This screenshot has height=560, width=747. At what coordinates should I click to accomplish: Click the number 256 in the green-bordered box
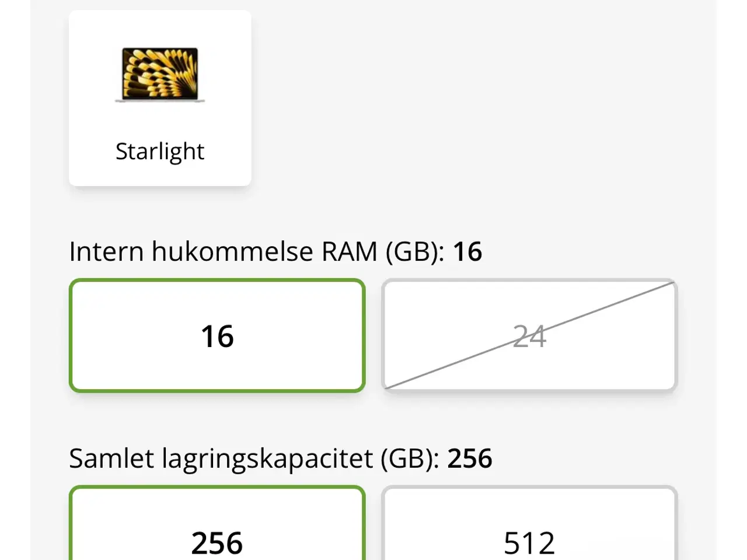tap(217, 543)
